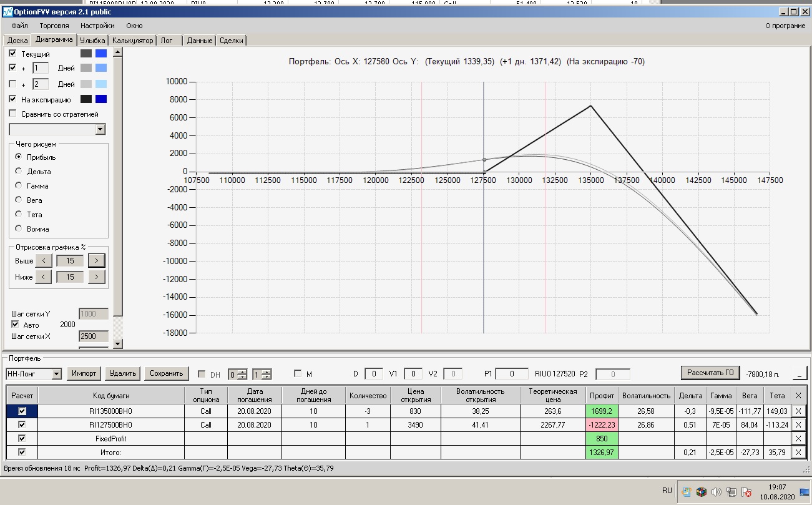Pick the dark gray swatch for Текущий

86,54
